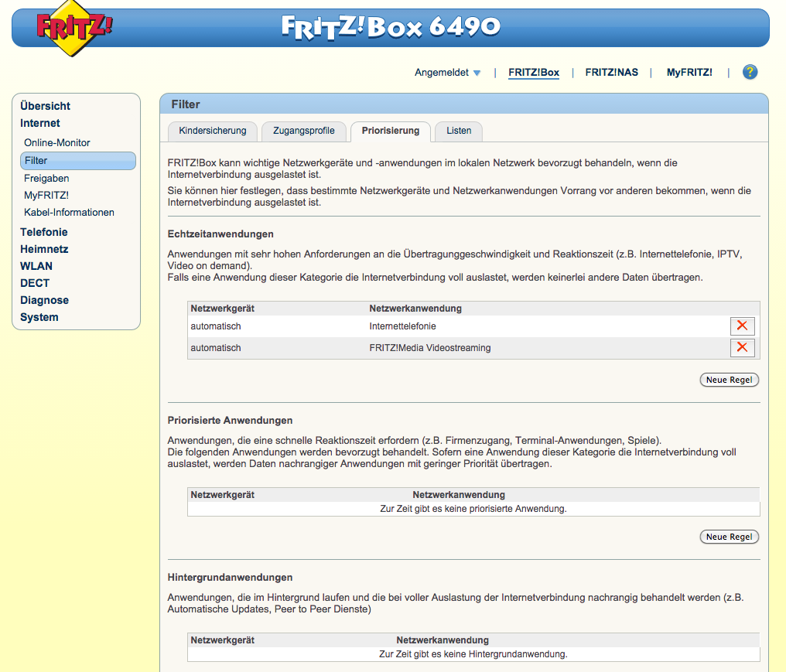
Task: Open Übersicht in the sidebar
Action: [x=45, y=106]
